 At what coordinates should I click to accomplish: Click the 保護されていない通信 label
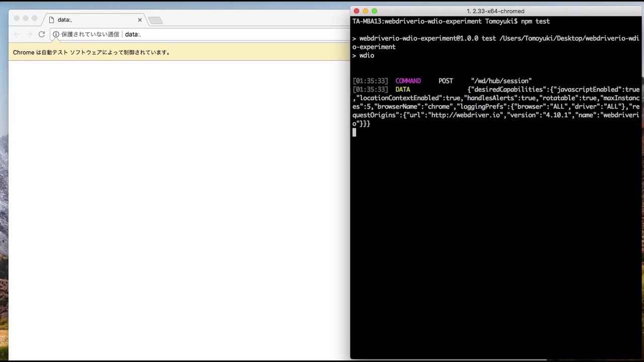(x=90, y=34)
